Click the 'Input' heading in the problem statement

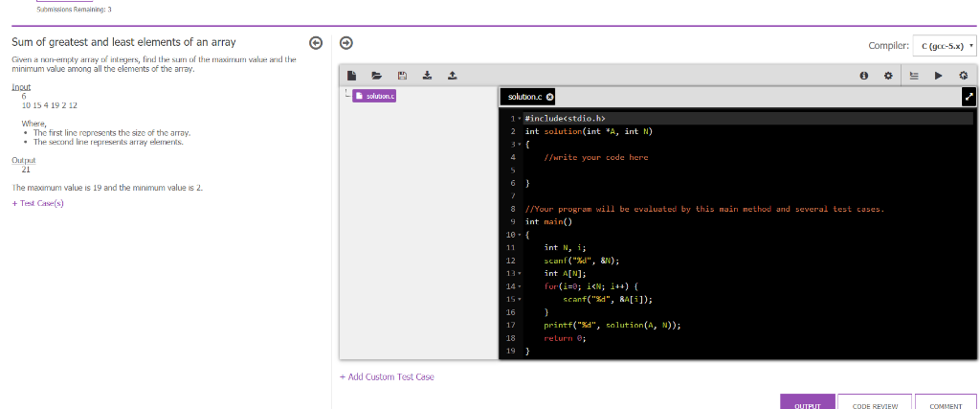[x=21, y=87]
